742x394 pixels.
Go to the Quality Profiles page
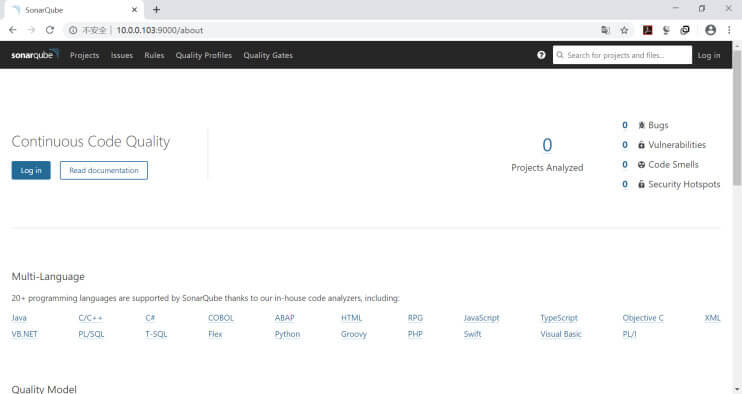(204, 55)
